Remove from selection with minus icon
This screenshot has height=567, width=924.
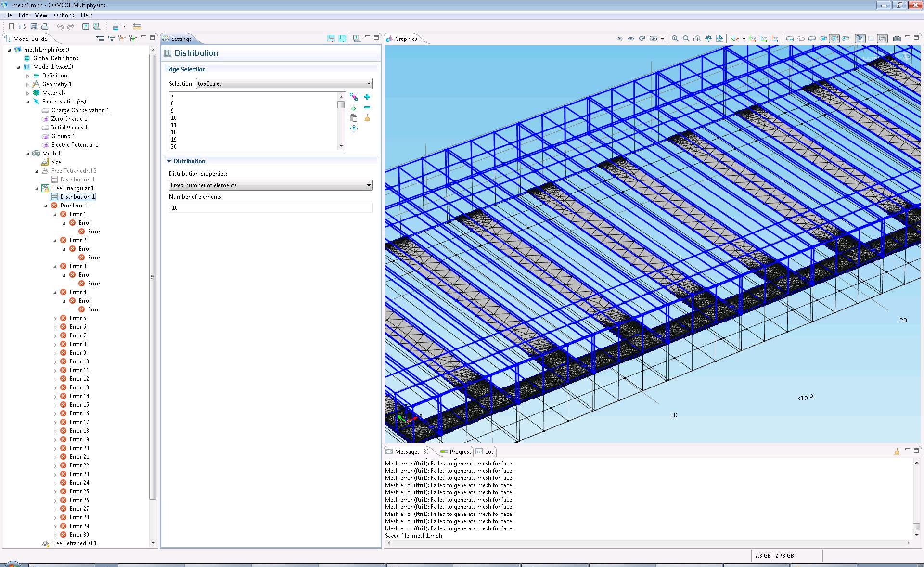[367, 107]
